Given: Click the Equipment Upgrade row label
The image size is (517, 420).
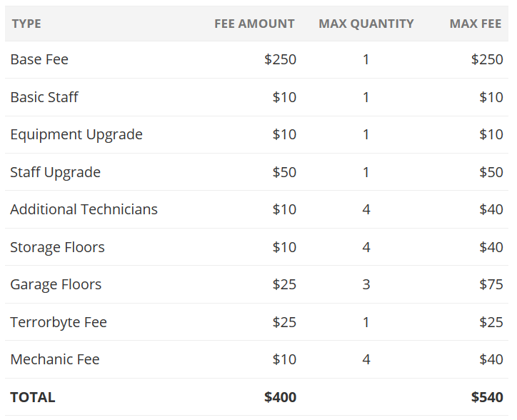Looking at the screenshot, I should pyautogui.click(x=76, y=134).
